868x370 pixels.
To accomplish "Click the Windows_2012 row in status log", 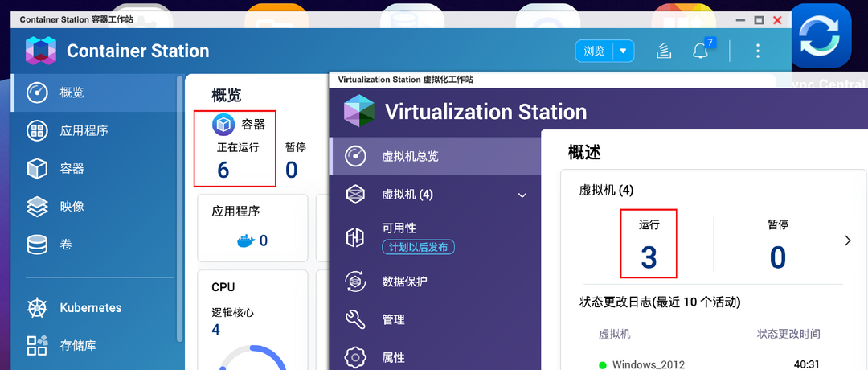I will 710,365.
